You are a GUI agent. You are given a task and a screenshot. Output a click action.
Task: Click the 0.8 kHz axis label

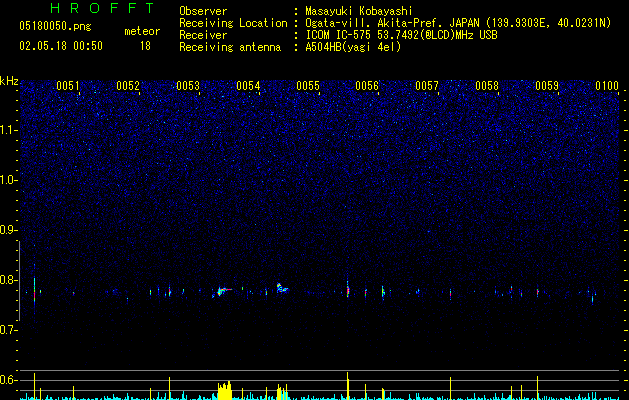pos(8,280)
